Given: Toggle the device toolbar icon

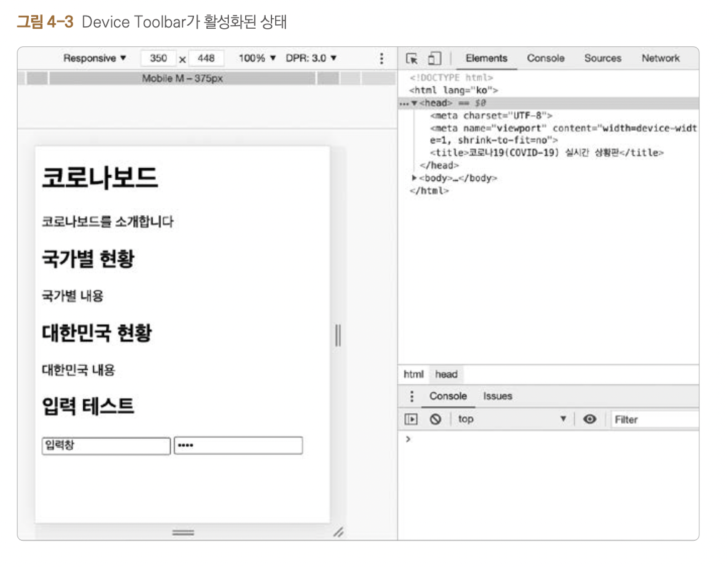Looking at the screenshot, I should click(x=434, y=59).
